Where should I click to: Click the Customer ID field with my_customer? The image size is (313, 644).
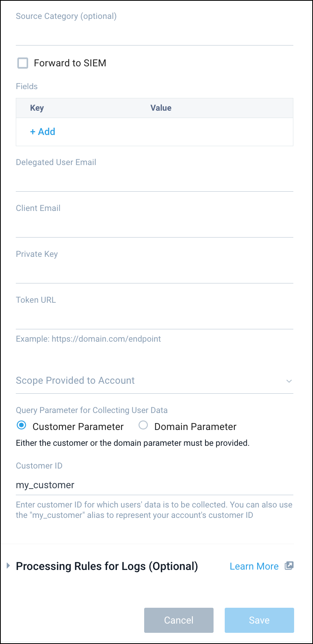154,485
